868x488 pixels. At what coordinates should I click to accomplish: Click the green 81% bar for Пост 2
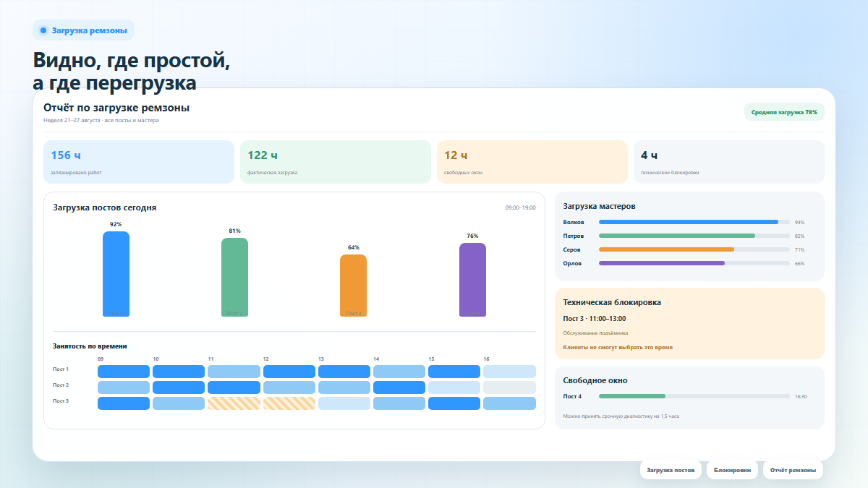(234, 278)
